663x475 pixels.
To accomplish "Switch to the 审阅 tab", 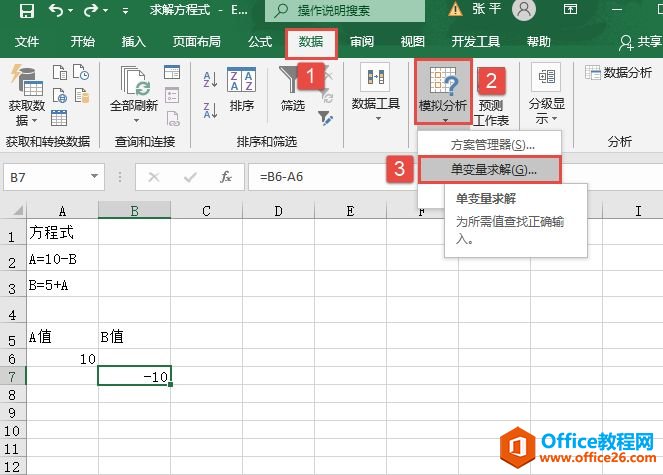I will coord(362,41).
